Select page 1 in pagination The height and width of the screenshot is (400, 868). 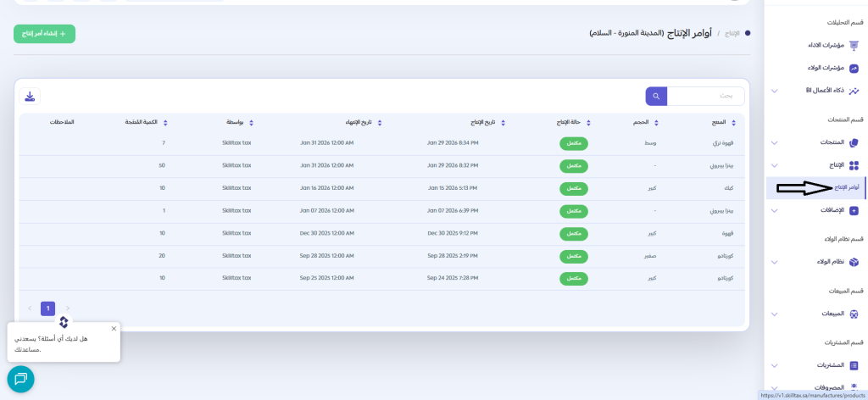click(47, 308)
